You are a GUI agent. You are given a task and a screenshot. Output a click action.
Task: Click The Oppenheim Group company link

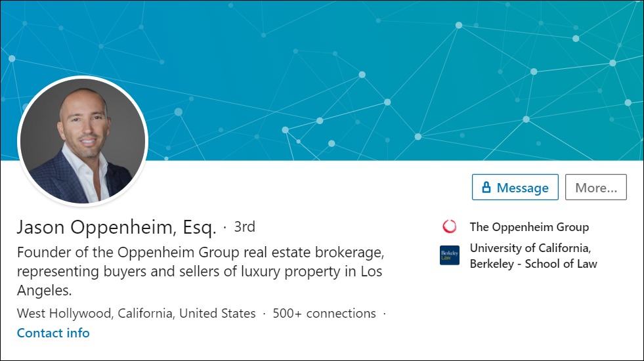click(x=529, y=227)
